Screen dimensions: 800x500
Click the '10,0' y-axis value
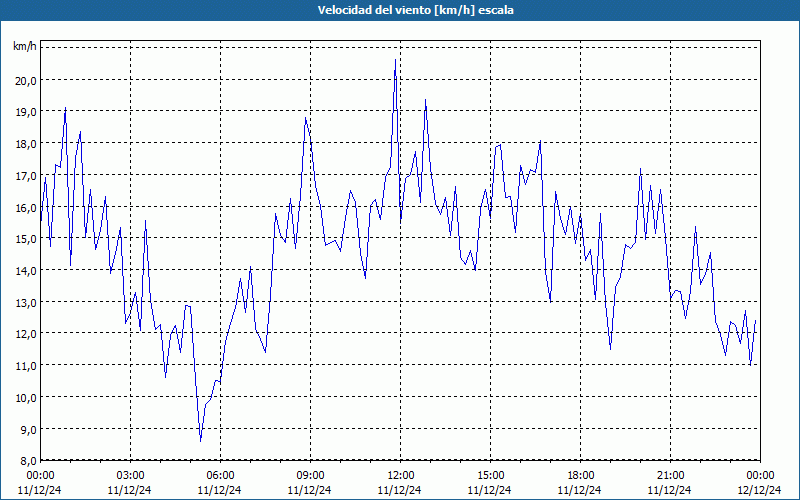coord(28,397)
